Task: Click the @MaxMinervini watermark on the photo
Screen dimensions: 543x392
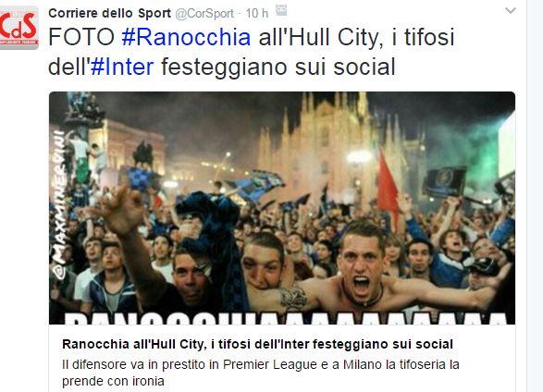Action: 59,204
